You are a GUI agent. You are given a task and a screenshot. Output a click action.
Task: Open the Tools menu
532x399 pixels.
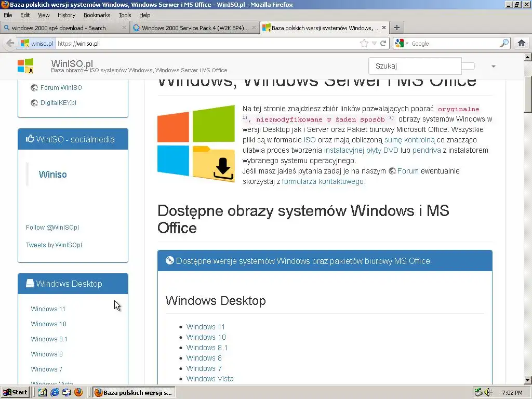point(125,15)
